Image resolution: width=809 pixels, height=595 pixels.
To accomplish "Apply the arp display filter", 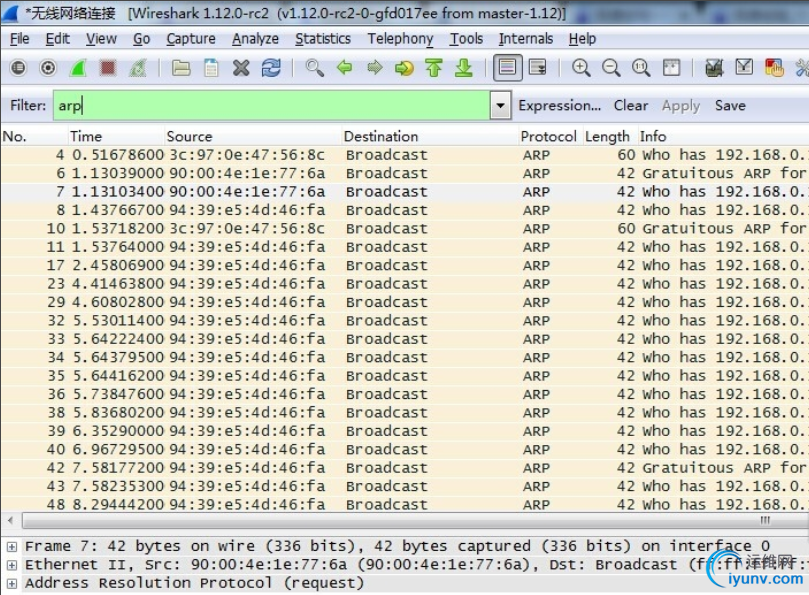I will (681, 106).
